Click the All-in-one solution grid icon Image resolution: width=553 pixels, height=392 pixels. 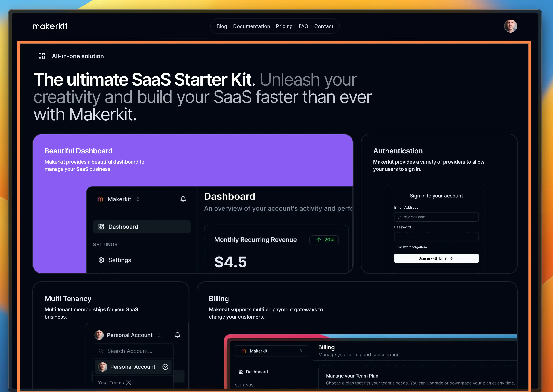(x=41, y=56)
